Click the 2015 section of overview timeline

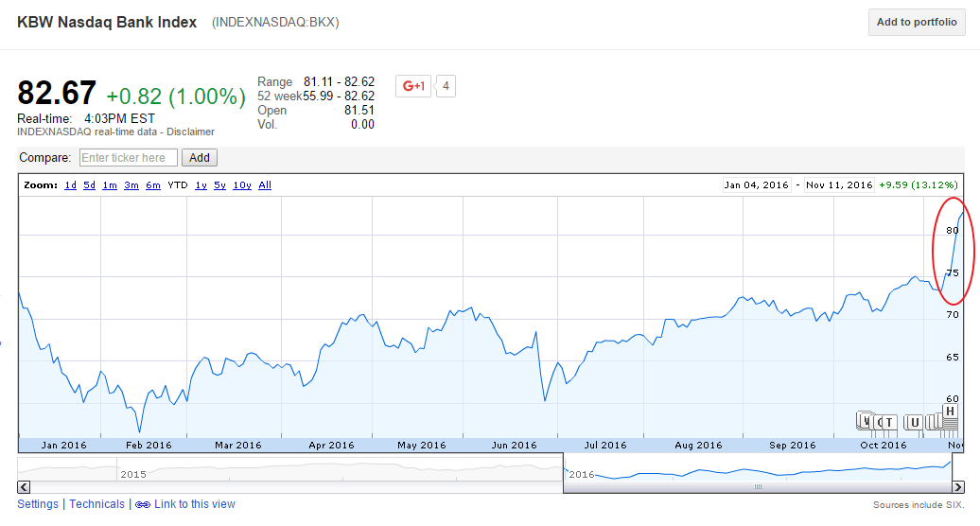point(133,474)
